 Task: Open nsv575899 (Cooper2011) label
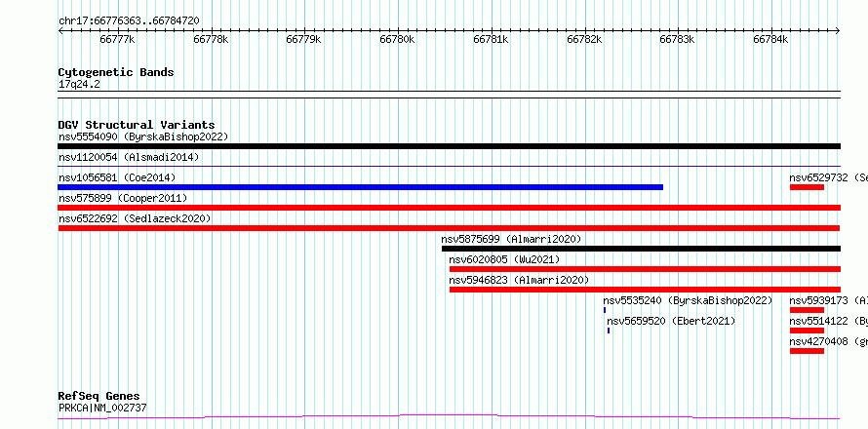123,198
